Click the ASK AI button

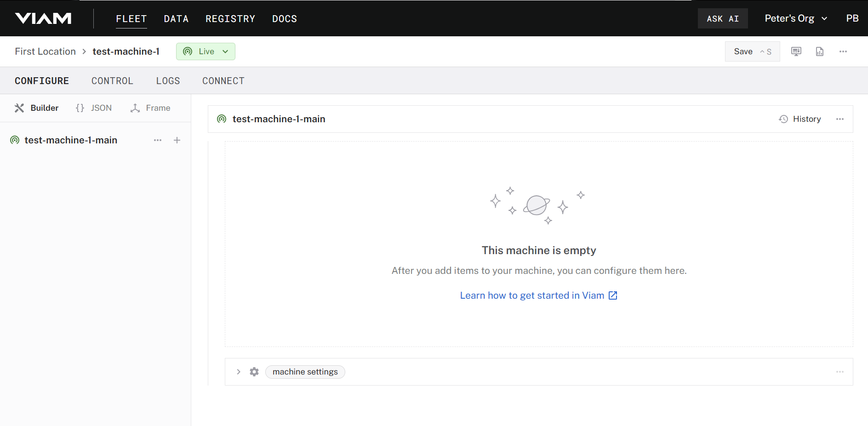pos(723,18)
